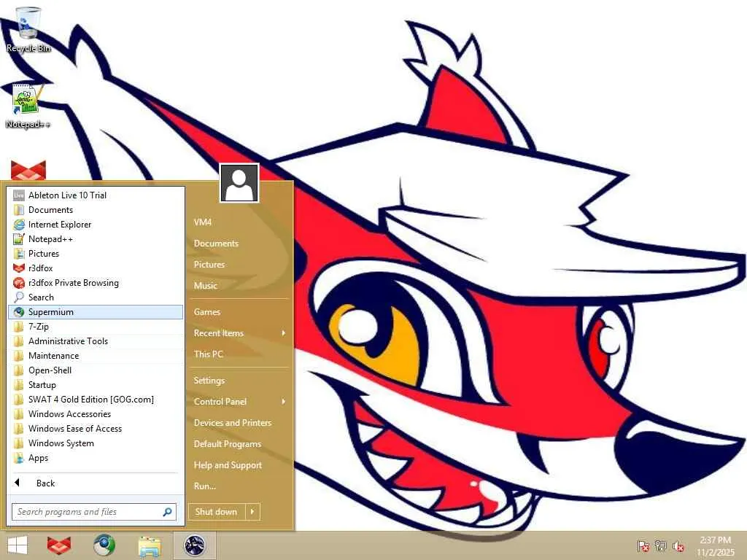
Task: Launch Notepad++ from the Start menu list
Action: pyautogui.click(x=96, y=239)
